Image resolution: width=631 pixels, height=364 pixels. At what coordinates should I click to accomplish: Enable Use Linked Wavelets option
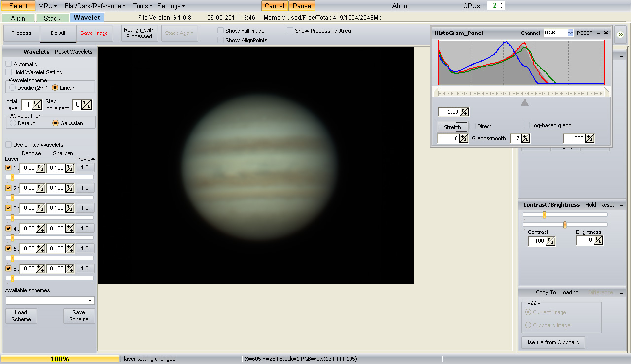coord(9,145)
